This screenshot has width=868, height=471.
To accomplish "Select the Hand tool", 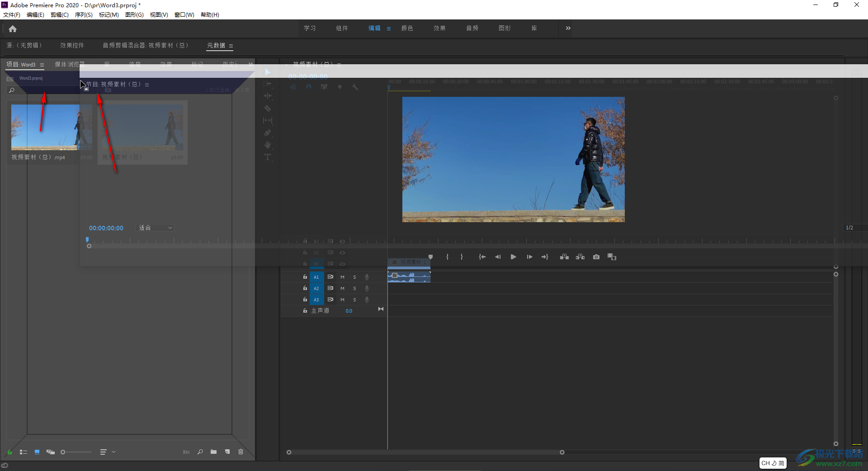I will point(268,145).
